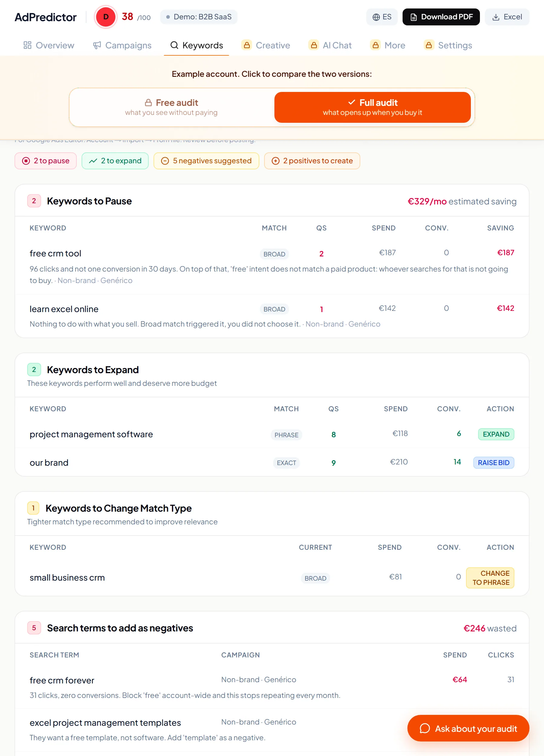Open the Overview tab
The height and width of the screenshot is (756, 544).
pos(49,45)
